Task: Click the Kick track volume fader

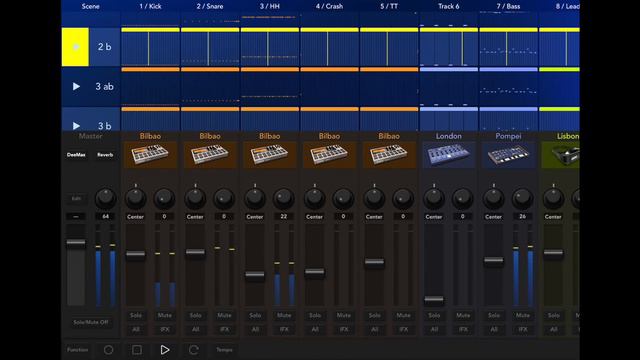Action: pyautogui.click(x=136, y=255)
